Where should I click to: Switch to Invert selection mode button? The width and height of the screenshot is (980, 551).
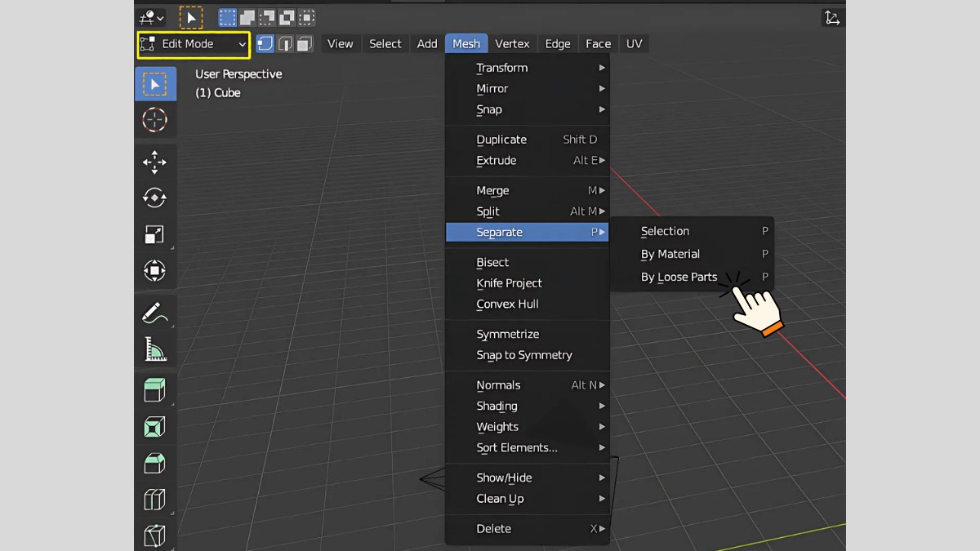tap(287, 17)
